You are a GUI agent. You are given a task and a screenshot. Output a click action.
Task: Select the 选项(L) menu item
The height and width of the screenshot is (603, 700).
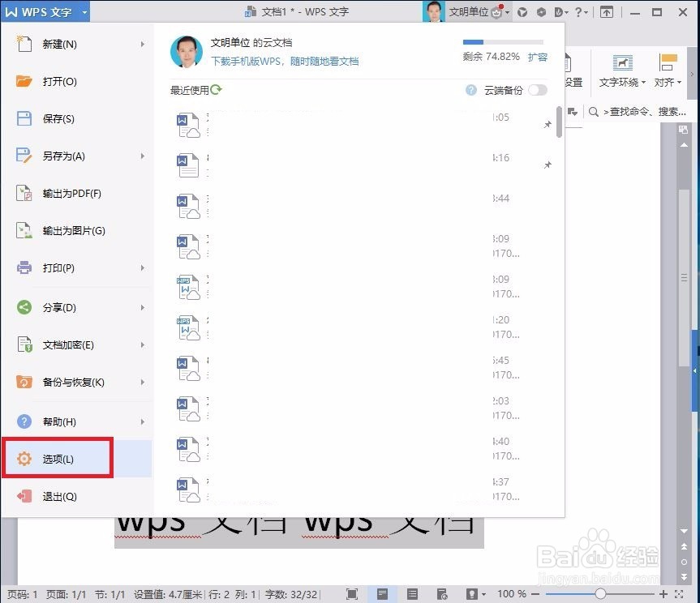pos(76,459)
